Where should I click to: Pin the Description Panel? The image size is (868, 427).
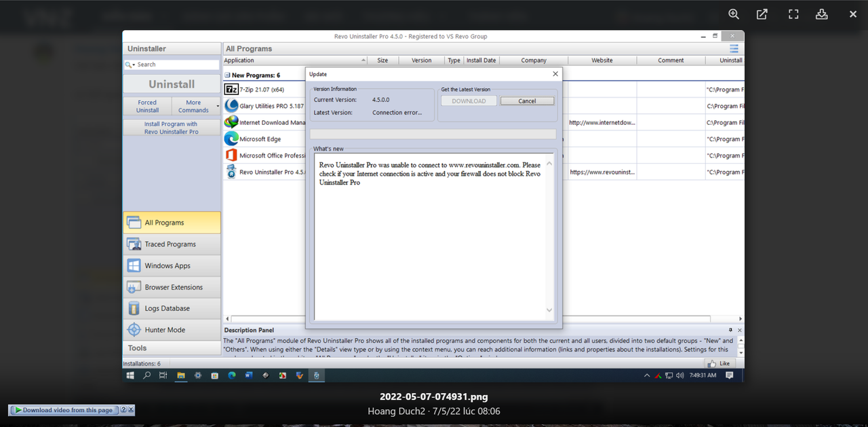[x=730, y=330]
